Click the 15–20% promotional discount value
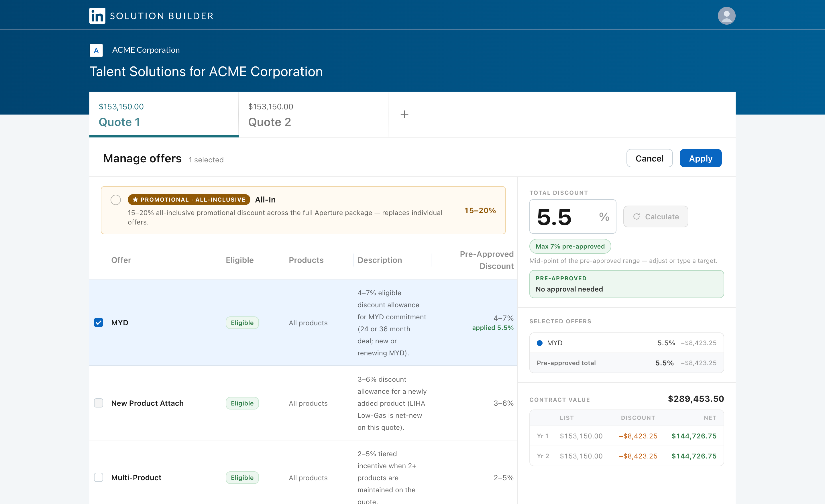 click(x=480, y=210)
